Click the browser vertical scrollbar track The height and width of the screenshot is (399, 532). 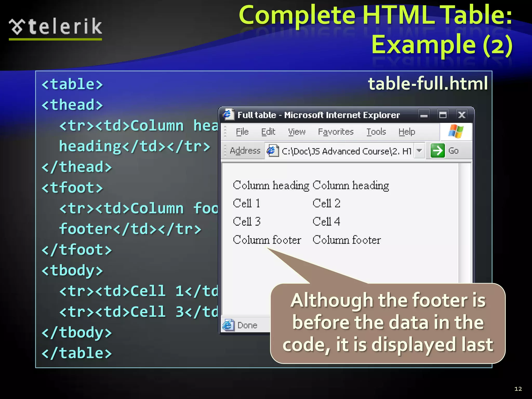tap(465, 221)
